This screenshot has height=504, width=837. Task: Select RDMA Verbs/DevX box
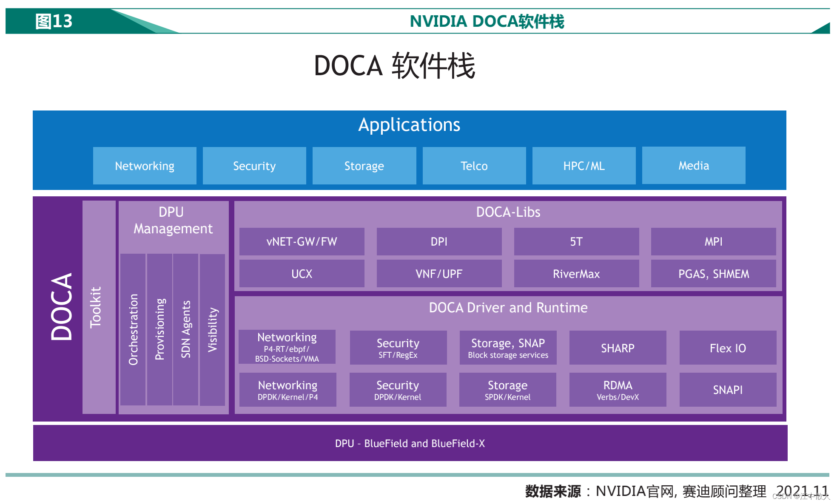pos(618,390)
